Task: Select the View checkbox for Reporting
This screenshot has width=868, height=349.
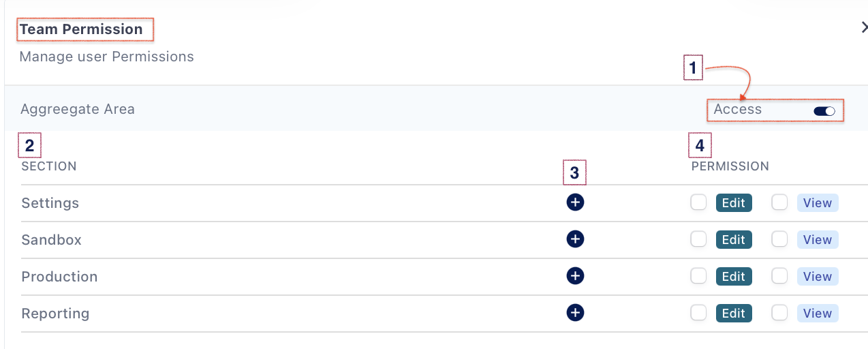Action: [x=779, y=313]
